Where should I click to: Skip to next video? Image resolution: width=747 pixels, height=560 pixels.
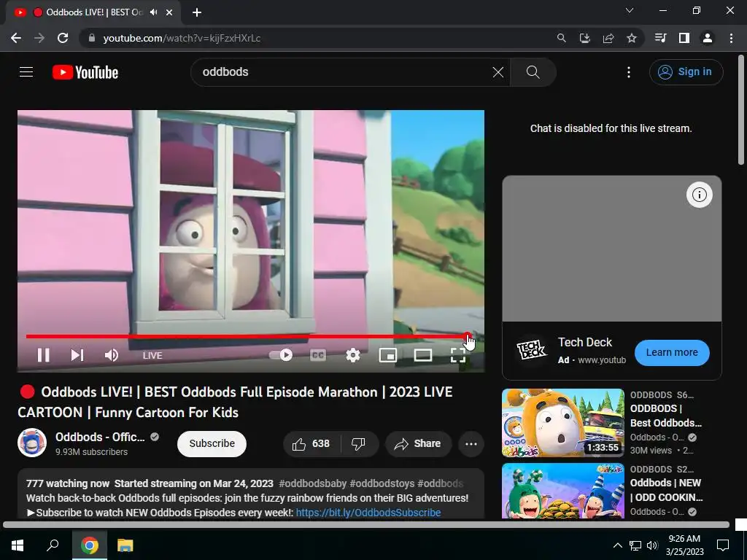point(77,355)
